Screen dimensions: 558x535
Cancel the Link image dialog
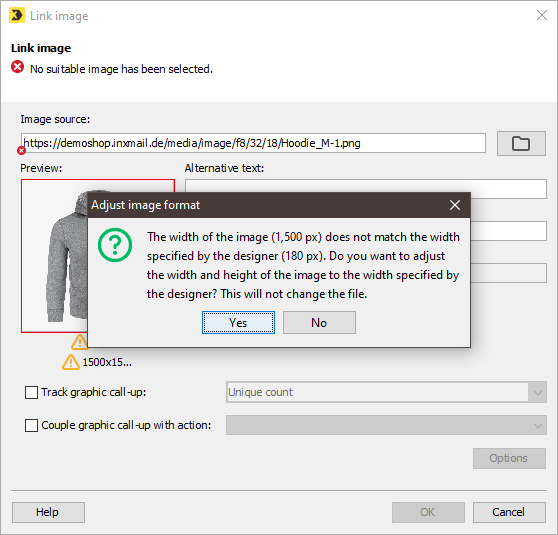pyautogui.click(x=509, y=512)
